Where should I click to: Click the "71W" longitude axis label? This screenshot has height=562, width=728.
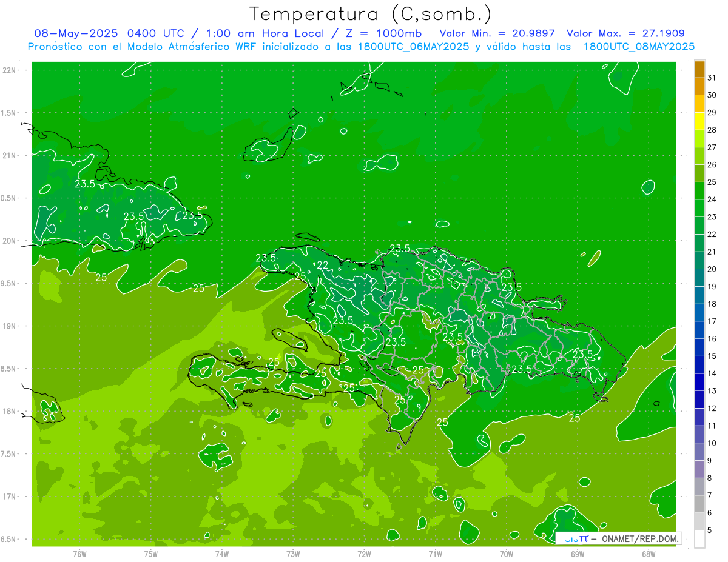(x=435, y=554)
